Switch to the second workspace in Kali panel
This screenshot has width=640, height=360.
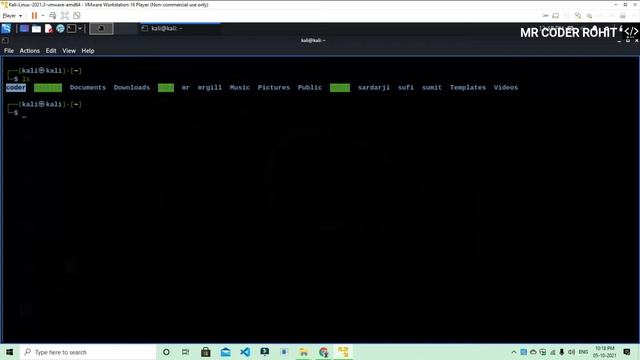126,29
